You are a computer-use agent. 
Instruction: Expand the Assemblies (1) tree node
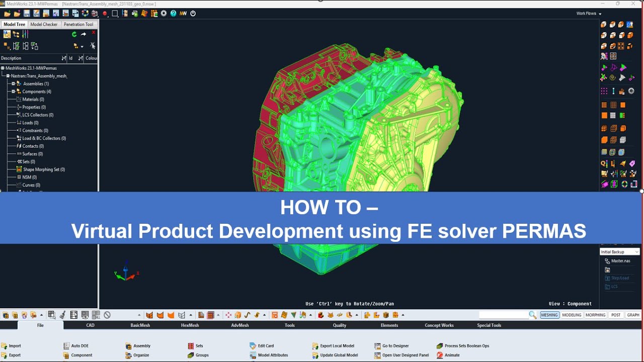point(13,83)
